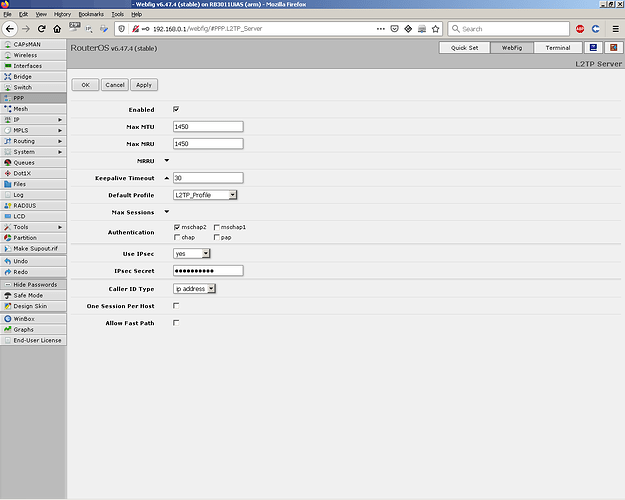Open LCD settings
625x500 pixels.
33,217
